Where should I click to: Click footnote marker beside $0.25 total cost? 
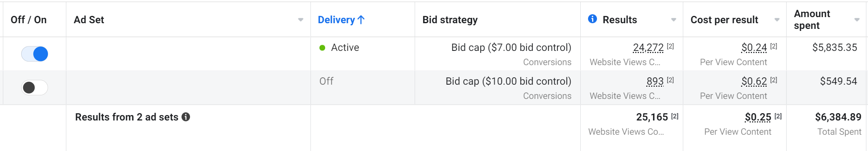coord(778,116)
